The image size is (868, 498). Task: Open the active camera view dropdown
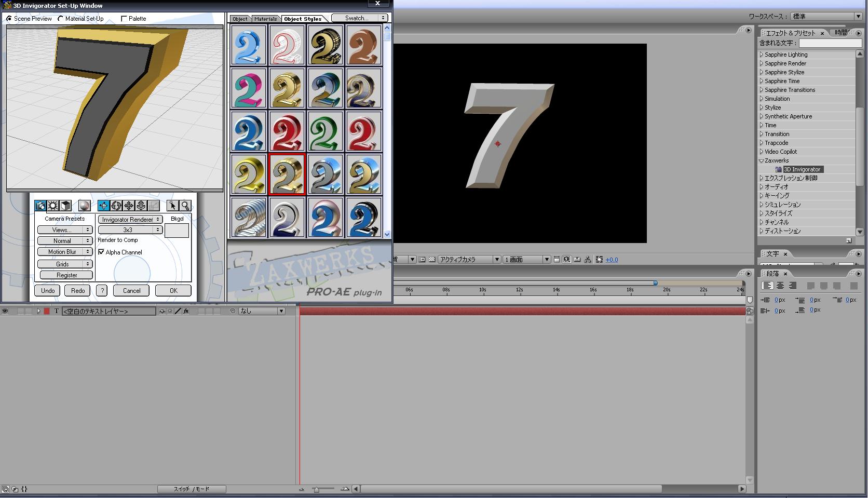pyautogui.click(x=469, y=259)
